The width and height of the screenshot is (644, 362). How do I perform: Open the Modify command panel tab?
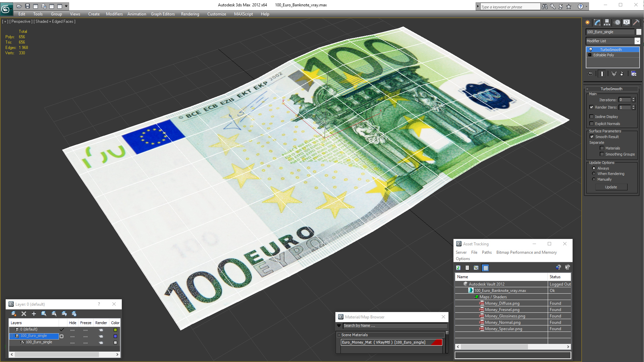597,22
